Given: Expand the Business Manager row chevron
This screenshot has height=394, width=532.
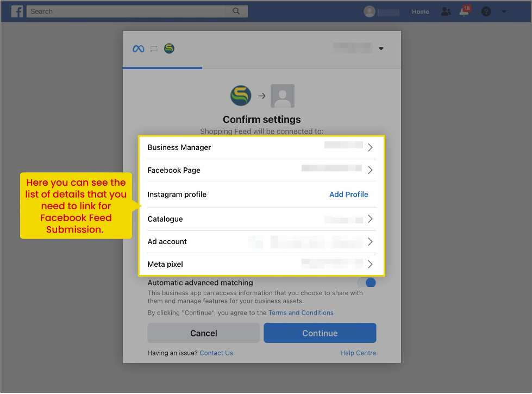Looking at the screenshot, I should [x=370, y=147].
